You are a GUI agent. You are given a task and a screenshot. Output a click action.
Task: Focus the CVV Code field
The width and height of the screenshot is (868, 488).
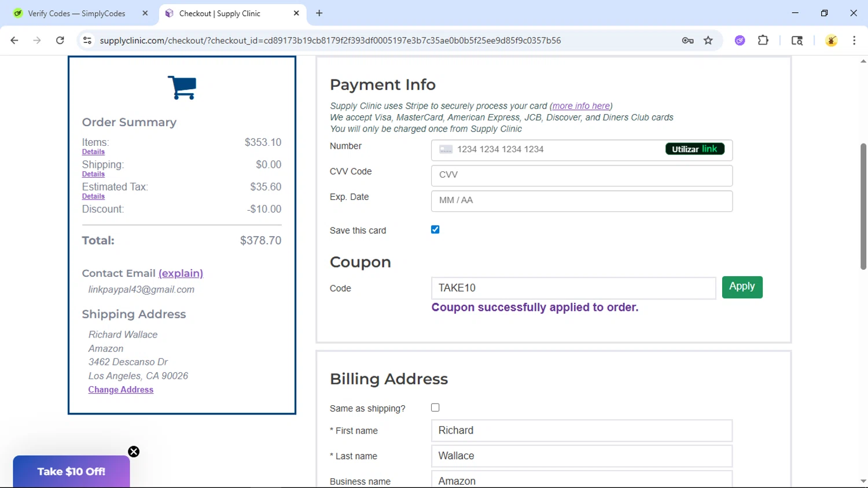coord(582,175)
